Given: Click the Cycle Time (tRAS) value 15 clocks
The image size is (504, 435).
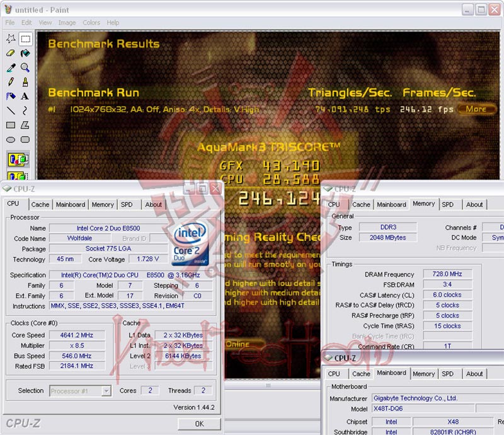Looking at the screenshot, I should click(447, 326).
